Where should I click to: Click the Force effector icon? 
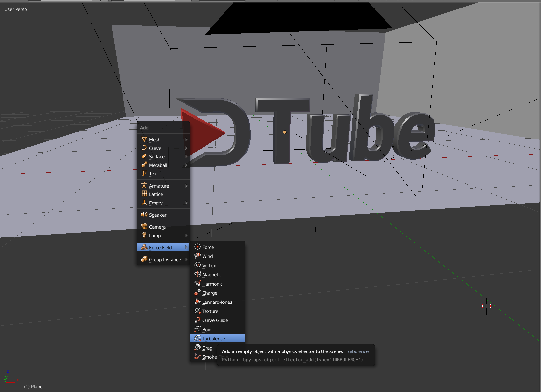coord(197,247)
